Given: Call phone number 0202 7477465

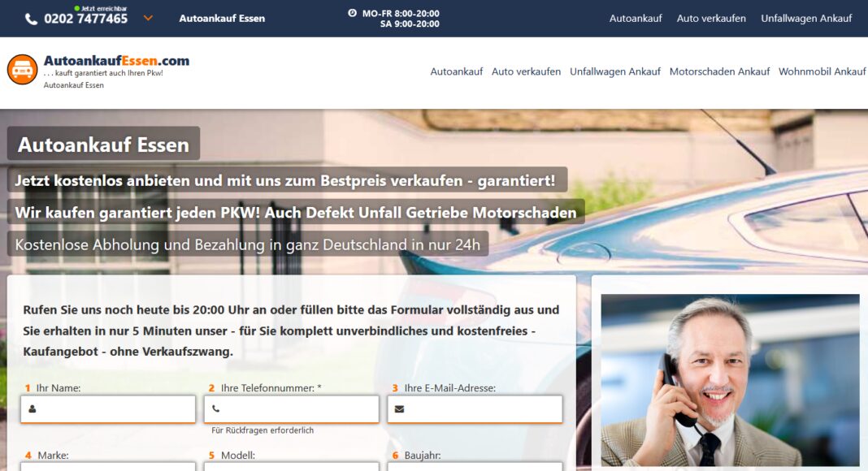Looking at the screenshot, I should tap(86, 19).
